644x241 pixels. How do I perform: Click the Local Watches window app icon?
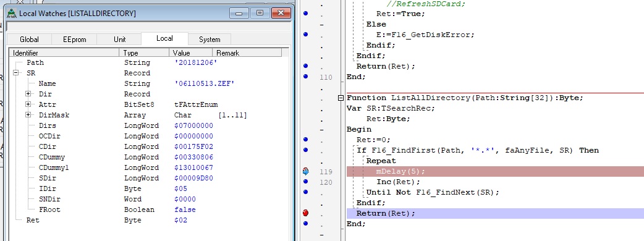click(13, 13)
